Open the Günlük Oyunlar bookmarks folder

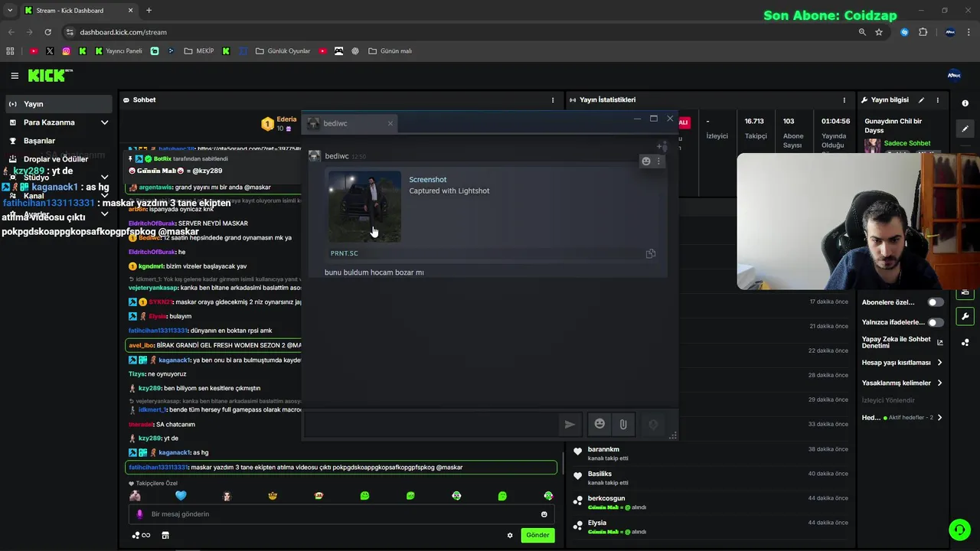pos(283,51)
